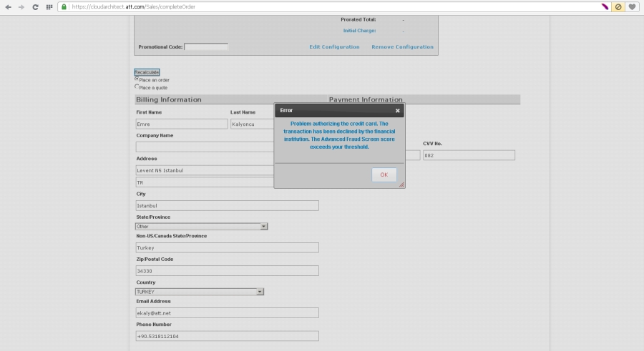Click the browser address bar URL
This screenshot has height=351, width=644.
point(134,6)
